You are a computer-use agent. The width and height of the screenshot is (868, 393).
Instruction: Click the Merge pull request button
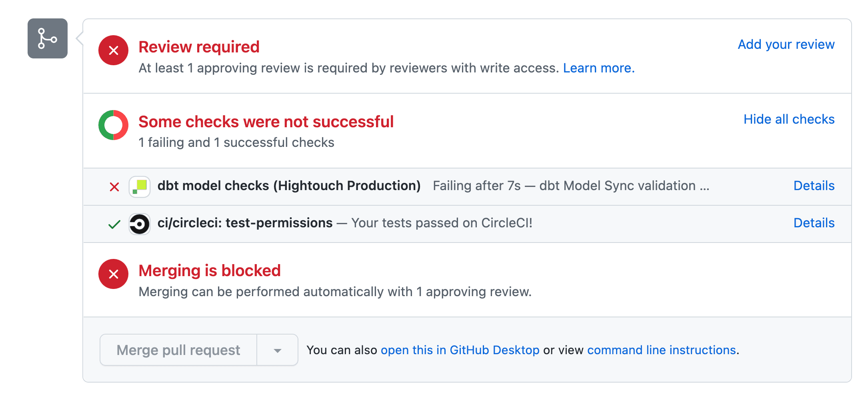(178, 350)
